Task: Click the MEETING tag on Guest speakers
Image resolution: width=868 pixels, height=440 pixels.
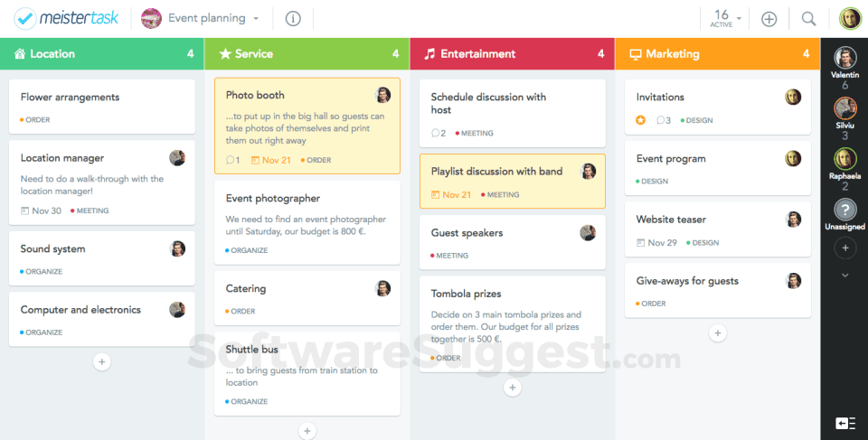Action: 449,256
